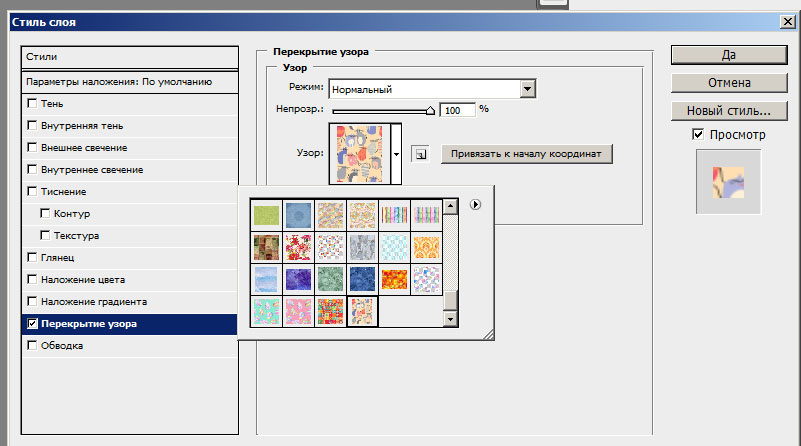Open the Режим blend mode dropdown
This screenshot has height=446, width=801.
[x=527, y=89]
